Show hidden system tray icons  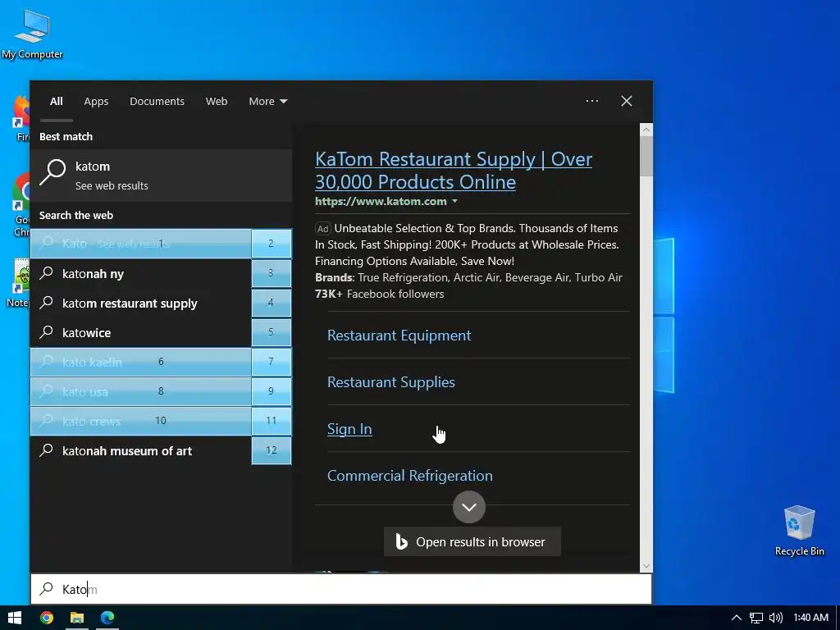737,618
